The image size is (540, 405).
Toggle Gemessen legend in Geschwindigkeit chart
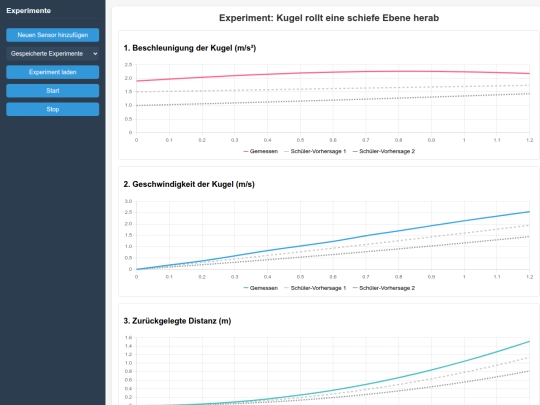(x=260, y=288)
